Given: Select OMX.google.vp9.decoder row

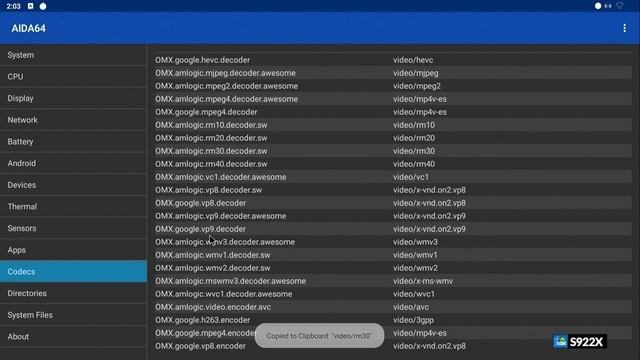Looking at the screenshot, I should pos(393,229).
